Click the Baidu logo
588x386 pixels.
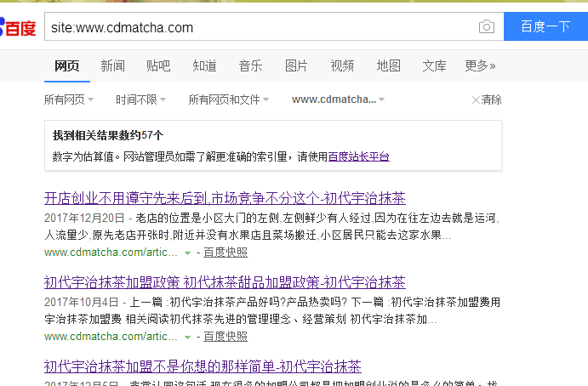pos(18,27)
